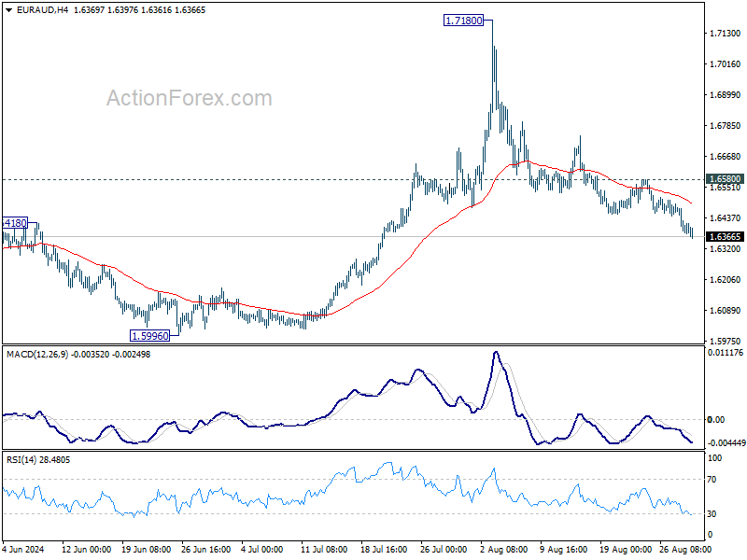The width and height of the screenshot is (747, 560).
Task: Click the 1.71300 price axis value
Action: (x=726, y=34)
